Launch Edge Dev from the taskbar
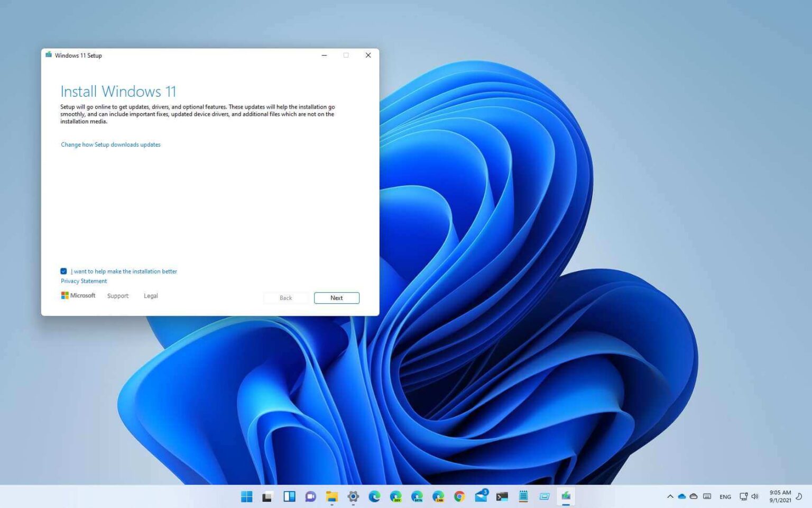The image size is (812, 508). point(395,496)
